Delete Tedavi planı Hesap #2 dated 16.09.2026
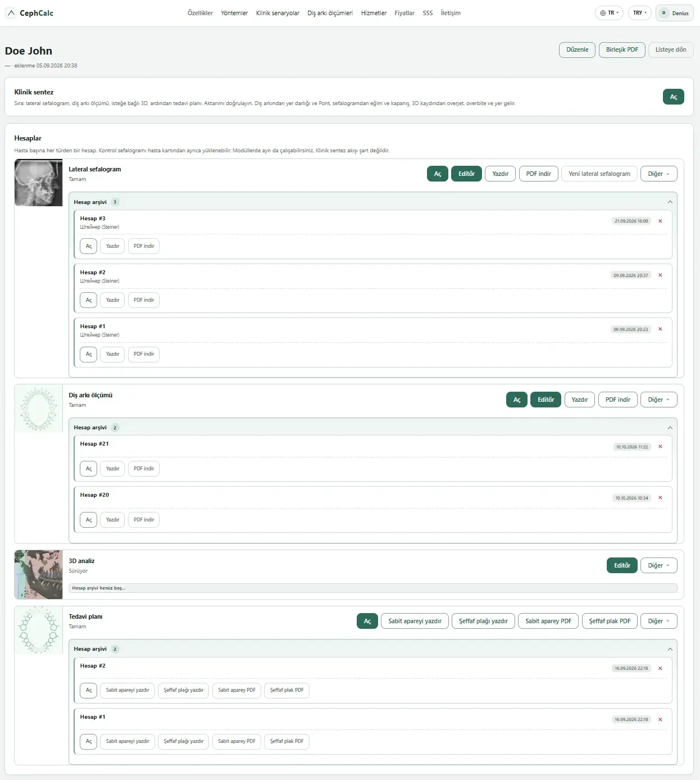The image size is (700, 780). click(660, 668)
